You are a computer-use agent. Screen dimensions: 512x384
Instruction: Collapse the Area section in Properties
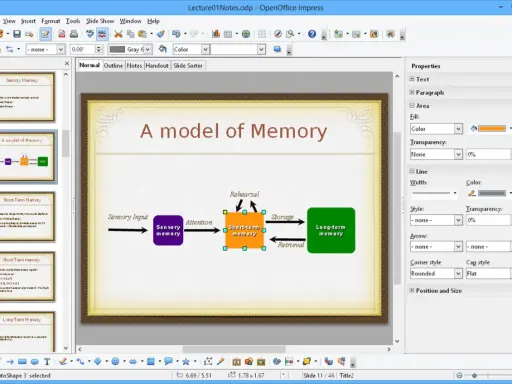tap(412, 105)
